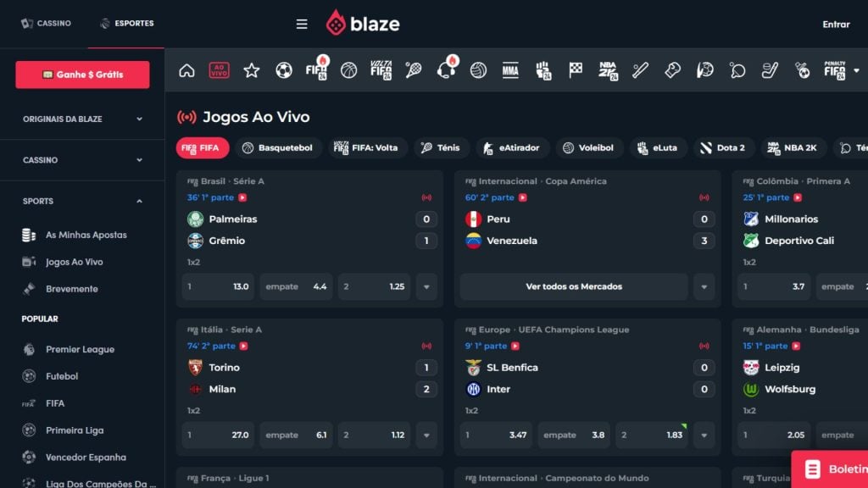
Task: Select the NBA 2K icon
Action: pyautogui.click(x=608, y=70)
